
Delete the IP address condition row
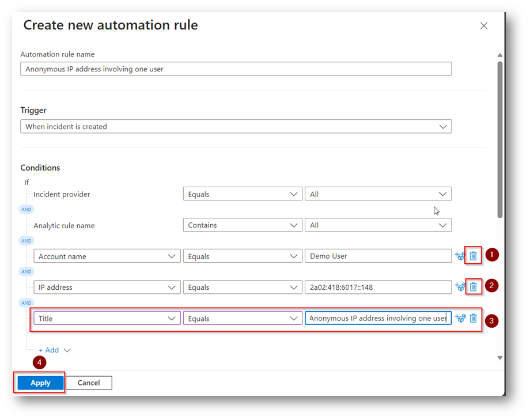473,287
